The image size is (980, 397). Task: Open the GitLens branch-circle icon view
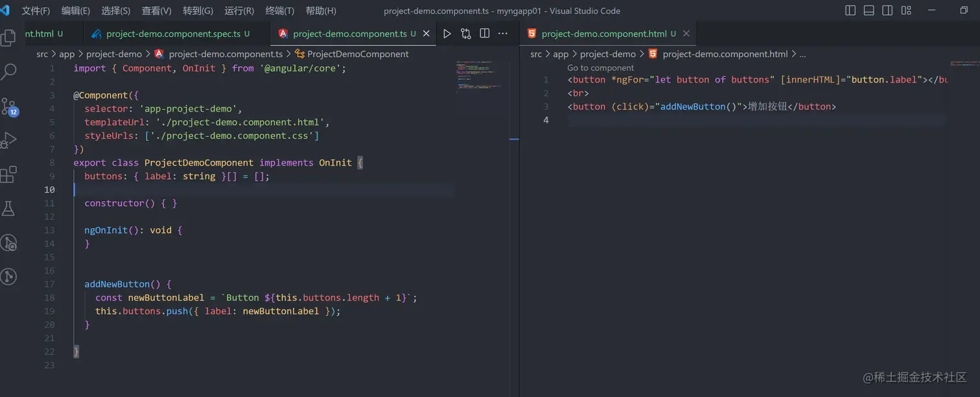tap(8, 276)
